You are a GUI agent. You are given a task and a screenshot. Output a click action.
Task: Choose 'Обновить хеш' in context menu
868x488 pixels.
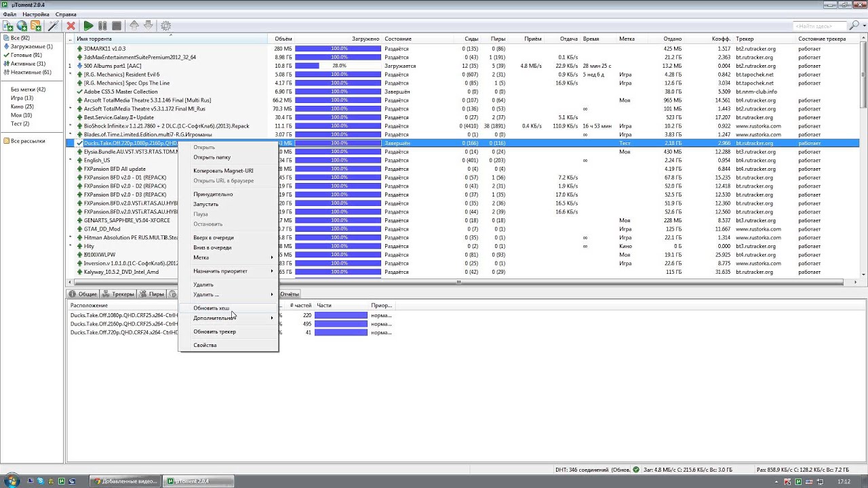click(x=228, y=308)
